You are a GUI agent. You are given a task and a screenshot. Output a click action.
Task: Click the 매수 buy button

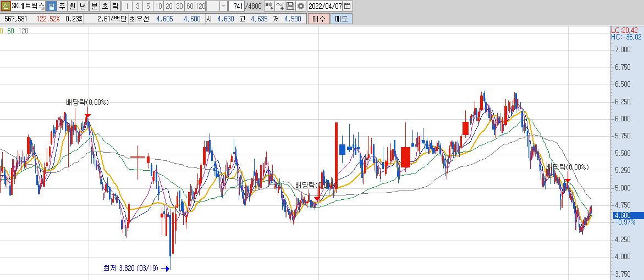point(319,19)
